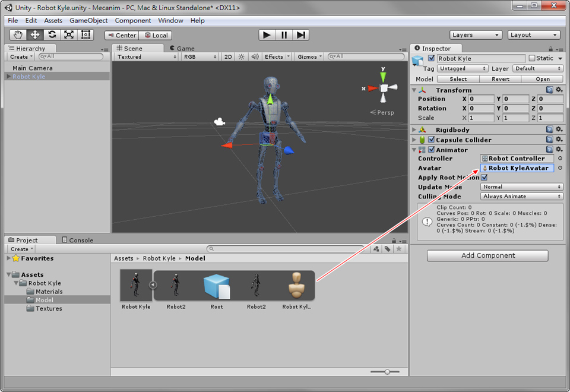Open the Culling Mode dropdown
Image resolution: width=570 pixels, height=392 pixels.
(521, 196)
